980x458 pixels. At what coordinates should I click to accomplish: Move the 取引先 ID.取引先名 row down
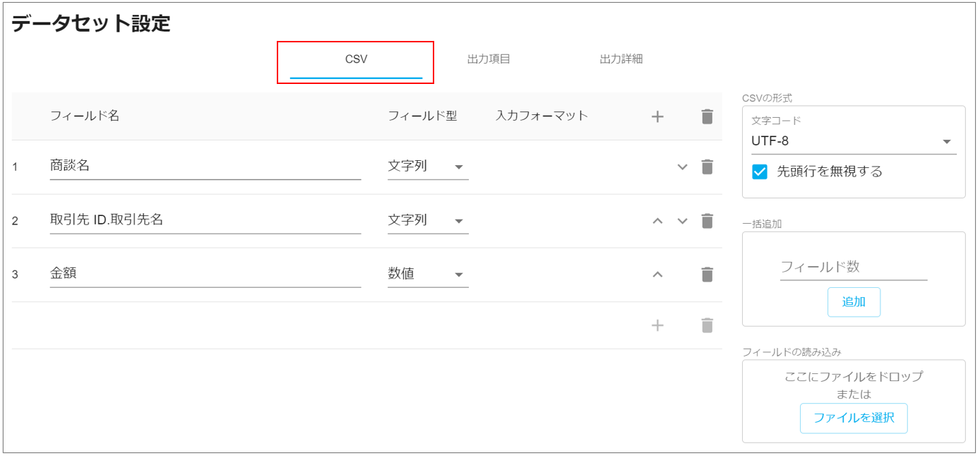[x=682, y=221]
